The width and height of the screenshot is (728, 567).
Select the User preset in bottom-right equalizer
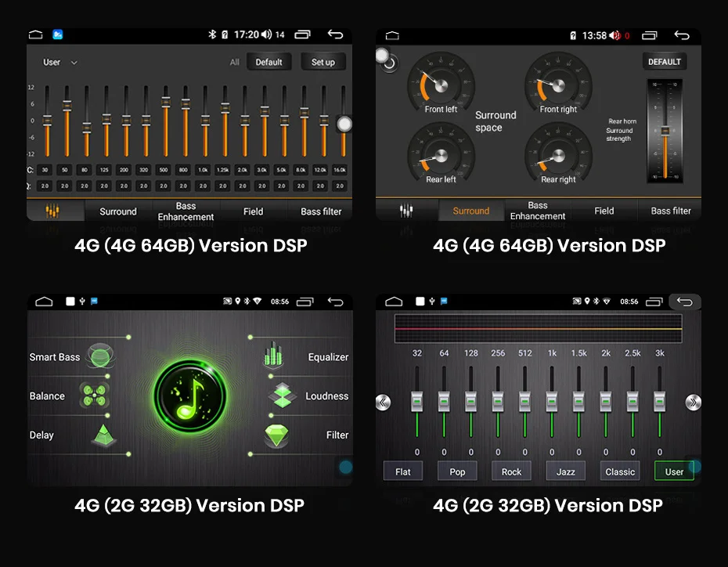coord(674,471)
